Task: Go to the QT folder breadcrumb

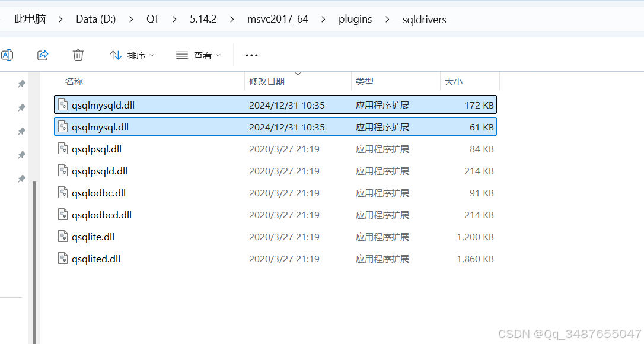Action: click(x=152, y=19)
